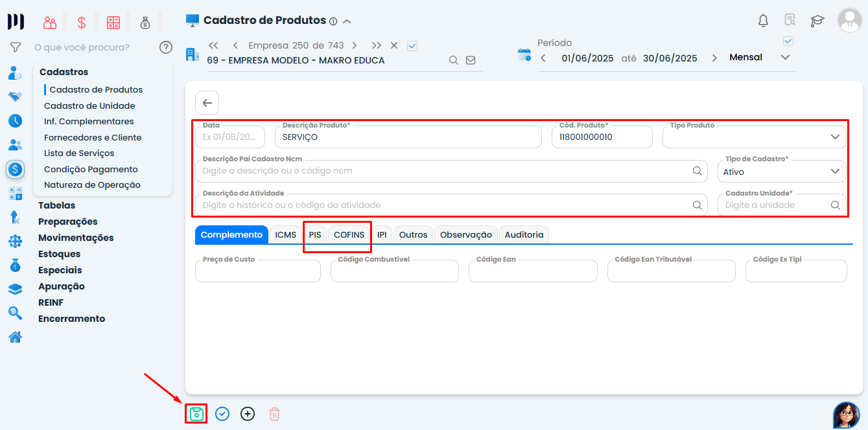Screen dimensions: 868x430
Task: Enable the checkbox next to the company navigation arrows
Action: (x=412, y=45)
